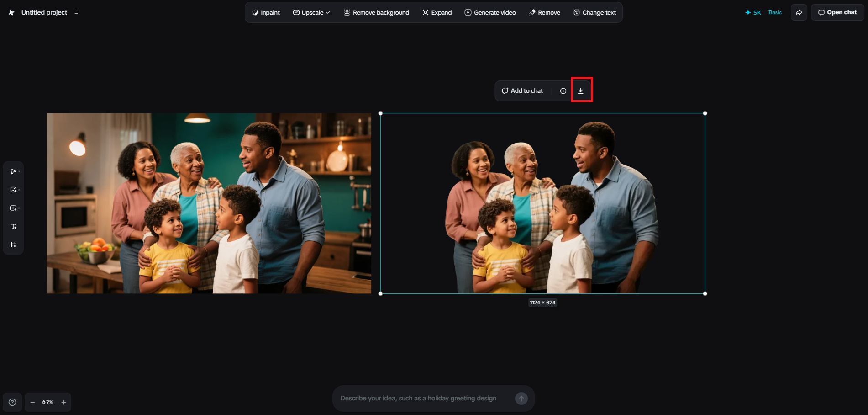Click the app logo icon at top left
Viewport: 868px width, 415px height.
pos(11,12)
